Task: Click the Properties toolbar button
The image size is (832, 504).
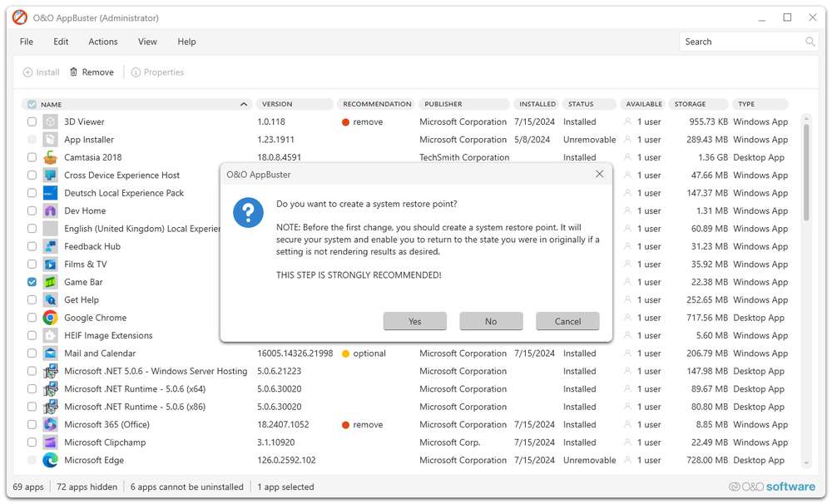Action: pos(157,72)
